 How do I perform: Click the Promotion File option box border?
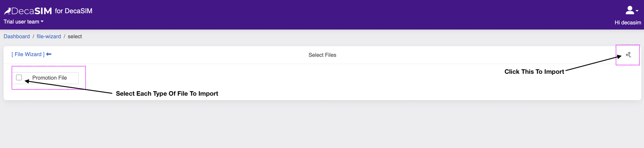(x=45, y=78)
